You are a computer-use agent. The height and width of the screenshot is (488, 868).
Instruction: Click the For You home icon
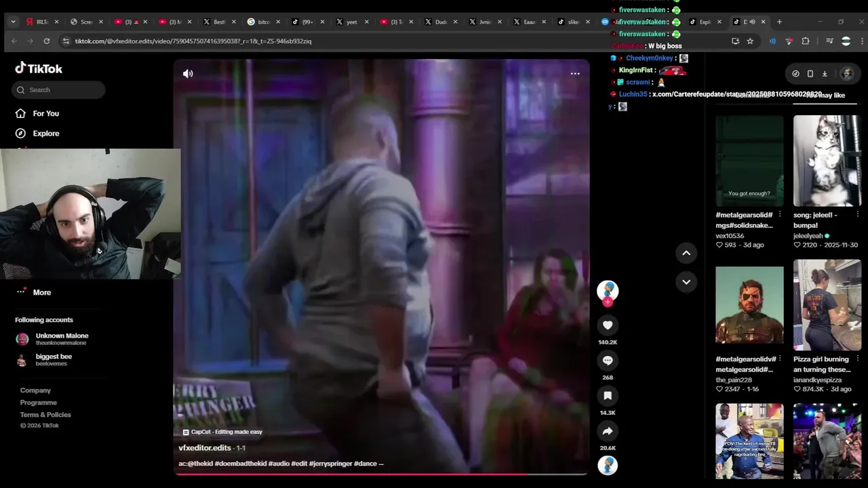pyautogui.click(x=20, y=113)
